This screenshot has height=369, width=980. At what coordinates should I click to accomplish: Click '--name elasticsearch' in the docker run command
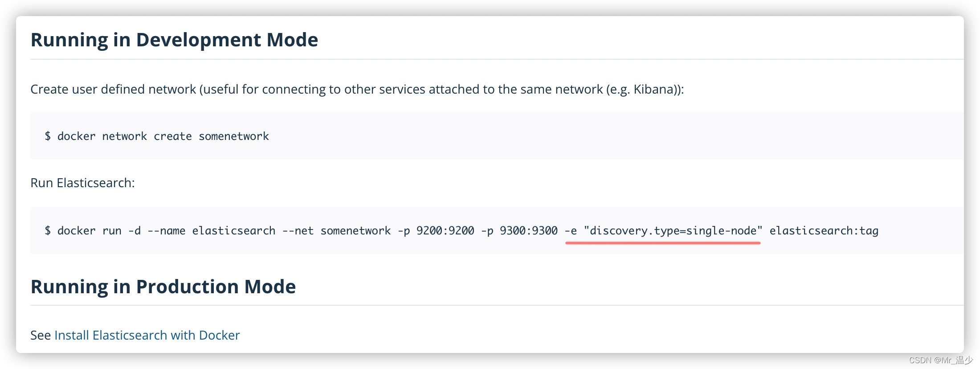coord(212,231)
